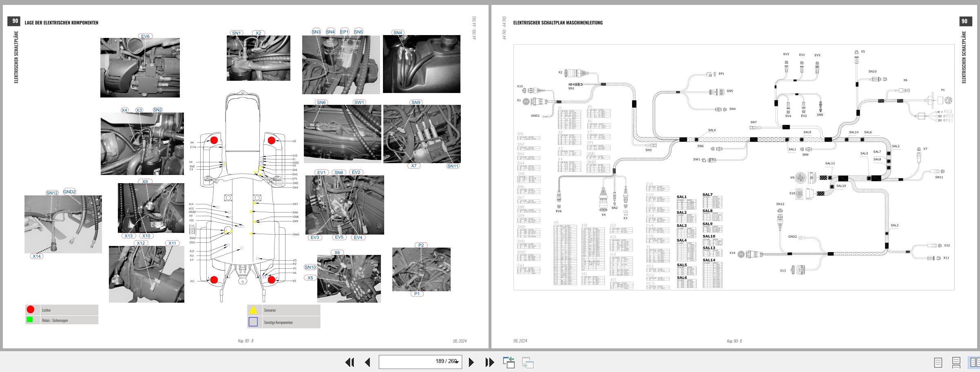Click the GND1 label in the wiring diagram

[x=535, y=116]
